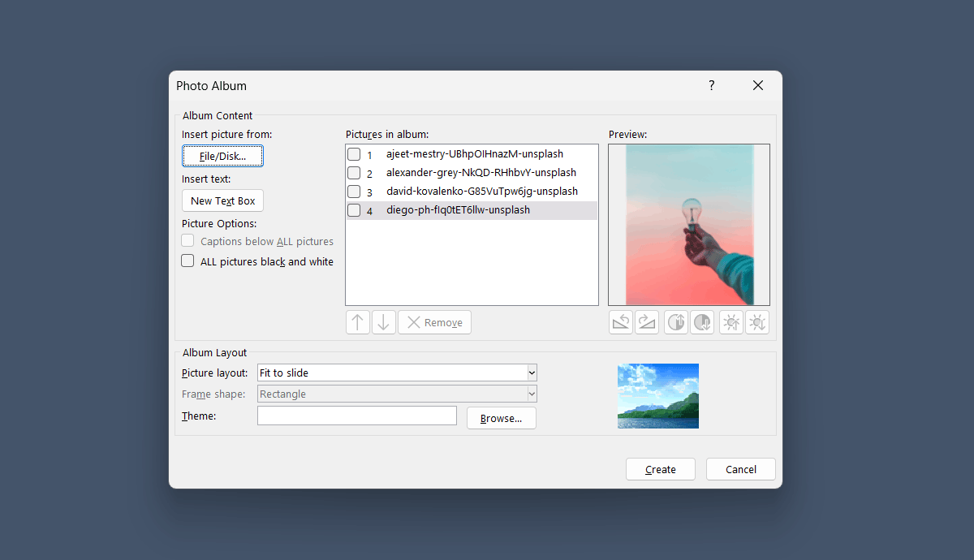Move the selected picture down the list
This screenshot has height=560, width=974.
point(384,322)
